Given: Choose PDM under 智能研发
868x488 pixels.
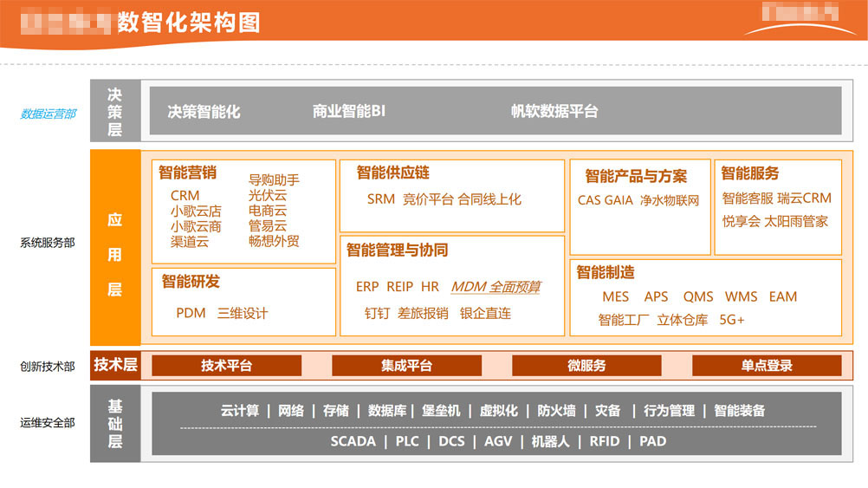Looking at the screenshot, I should (191, 313).
